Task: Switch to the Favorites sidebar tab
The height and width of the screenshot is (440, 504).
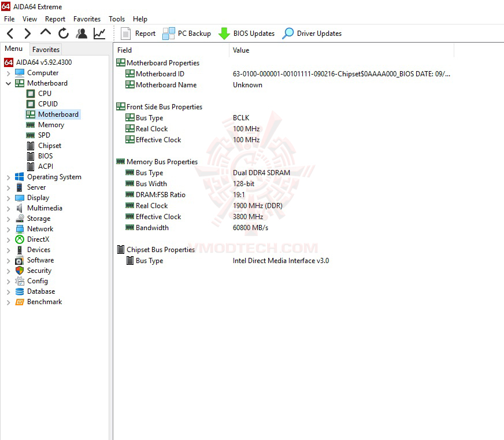Action: click(46, 50)
